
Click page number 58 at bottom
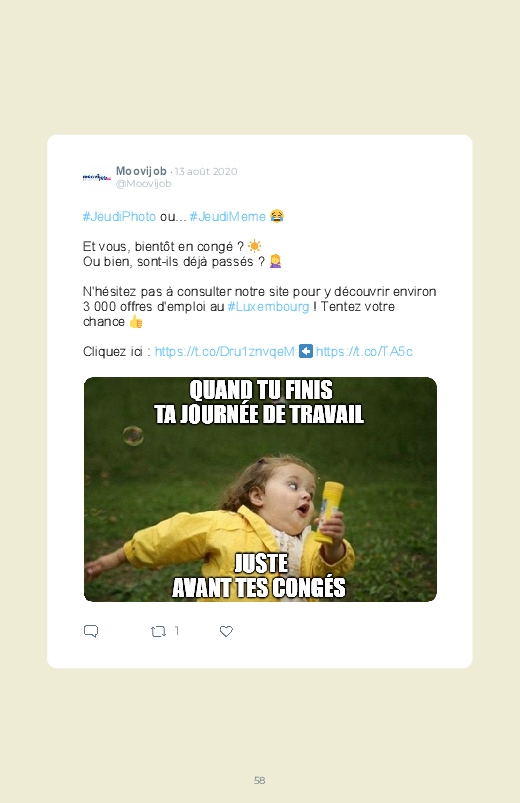tap(260, 780)
